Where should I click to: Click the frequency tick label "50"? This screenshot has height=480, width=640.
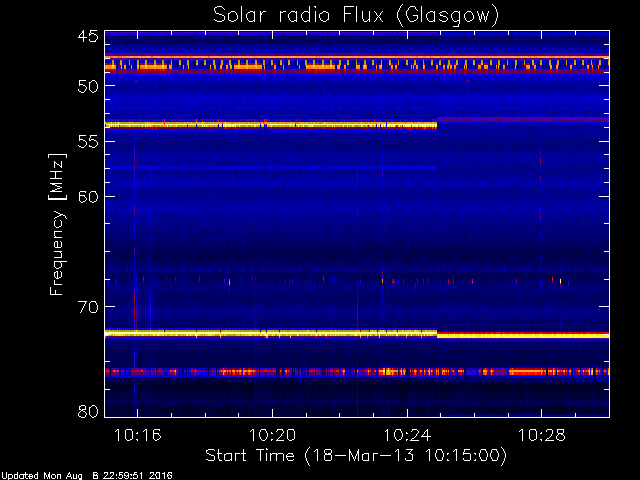click(x=88, y=86)
